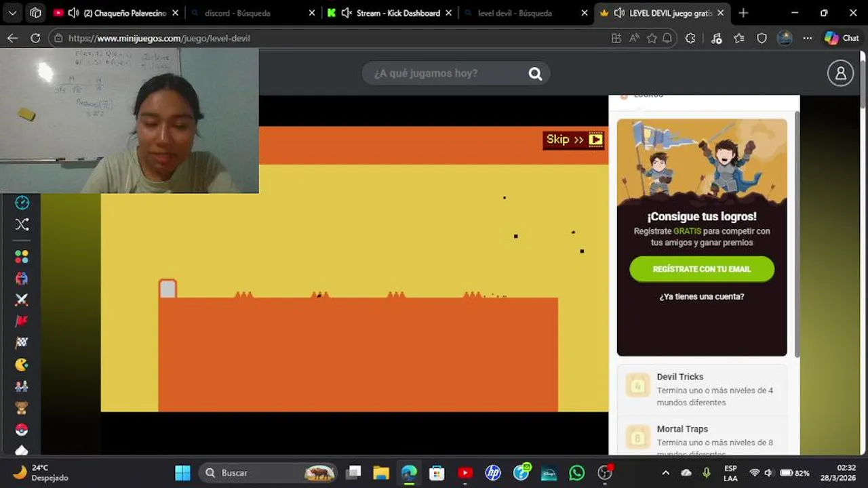
Task: Select the LEVEL DEVIL juego gratis tab
Action: (661, 13)
